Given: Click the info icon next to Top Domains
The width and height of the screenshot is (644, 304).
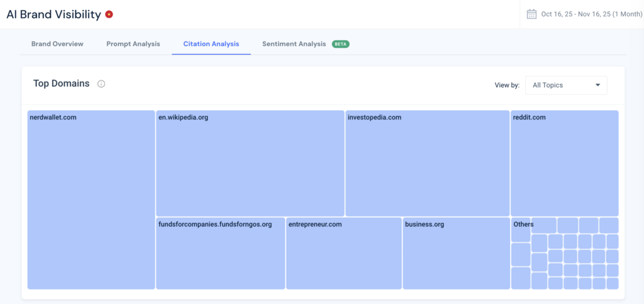Looking at the screenshot, I should coord(101,84).
